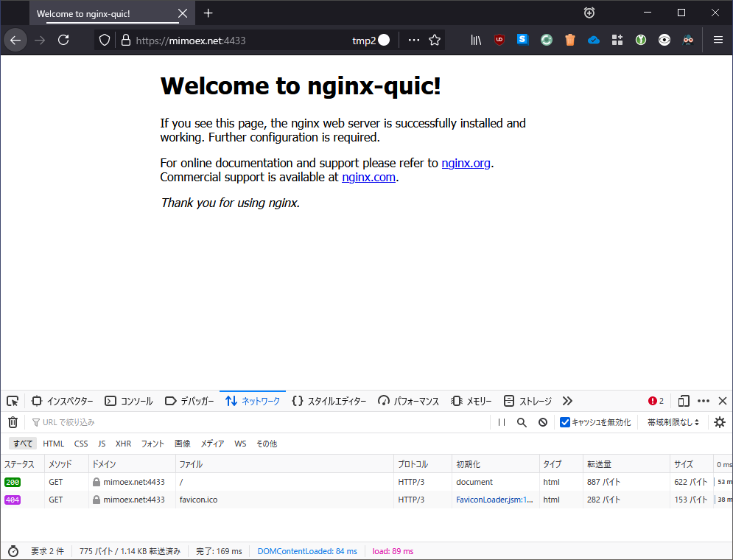The image size is (733, 560).
Task: Open network request search magnifier
Action: tap(522, 422)
